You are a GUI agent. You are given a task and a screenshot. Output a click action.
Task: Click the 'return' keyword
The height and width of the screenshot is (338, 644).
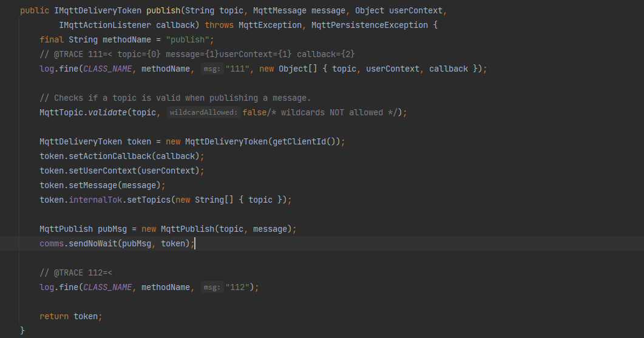[54, 317]
